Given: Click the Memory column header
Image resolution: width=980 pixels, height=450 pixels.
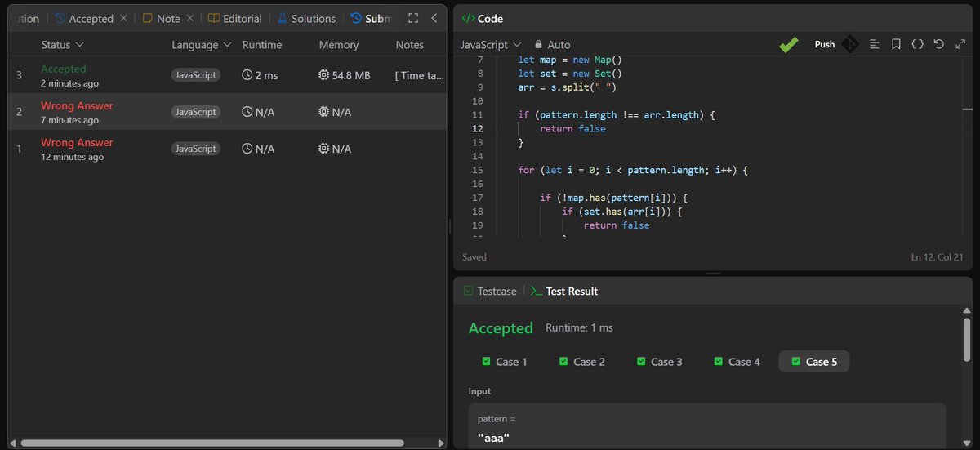Looking at the screenshot, I should 339,45.
